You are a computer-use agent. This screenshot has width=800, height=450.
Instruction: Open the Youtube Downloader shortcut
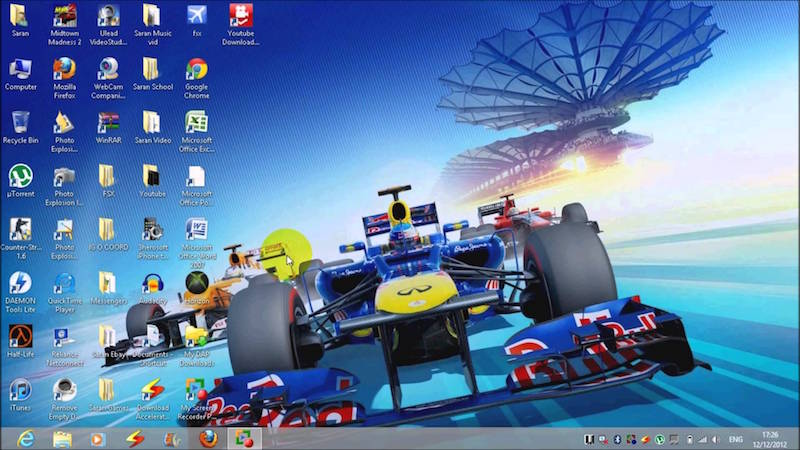[240, 24]
